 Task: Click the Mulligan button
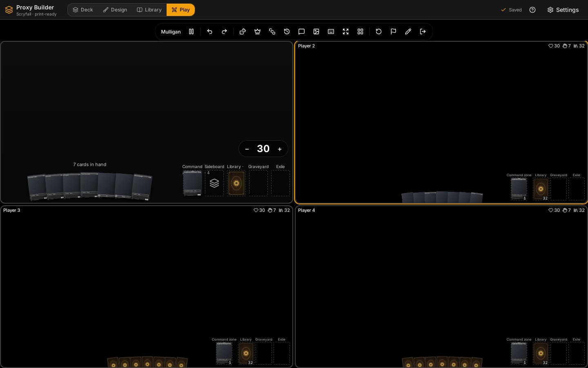tap(171, 31)
